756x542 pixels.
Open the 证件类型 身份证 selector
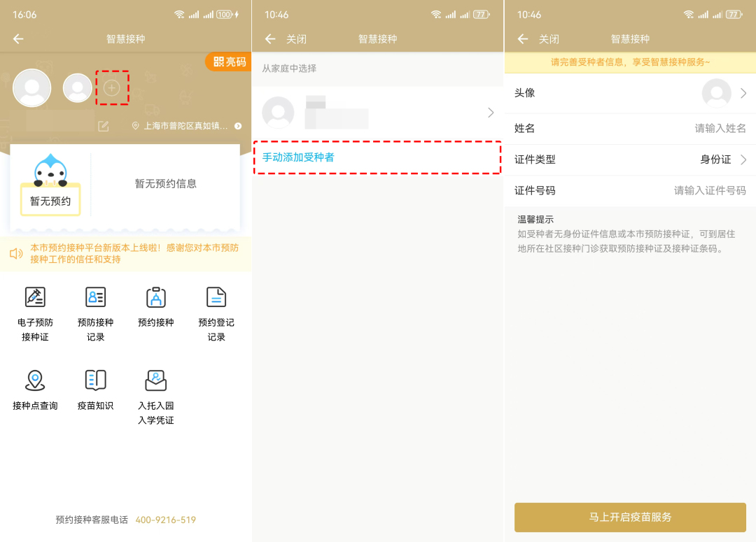click(x=722, y=159)
